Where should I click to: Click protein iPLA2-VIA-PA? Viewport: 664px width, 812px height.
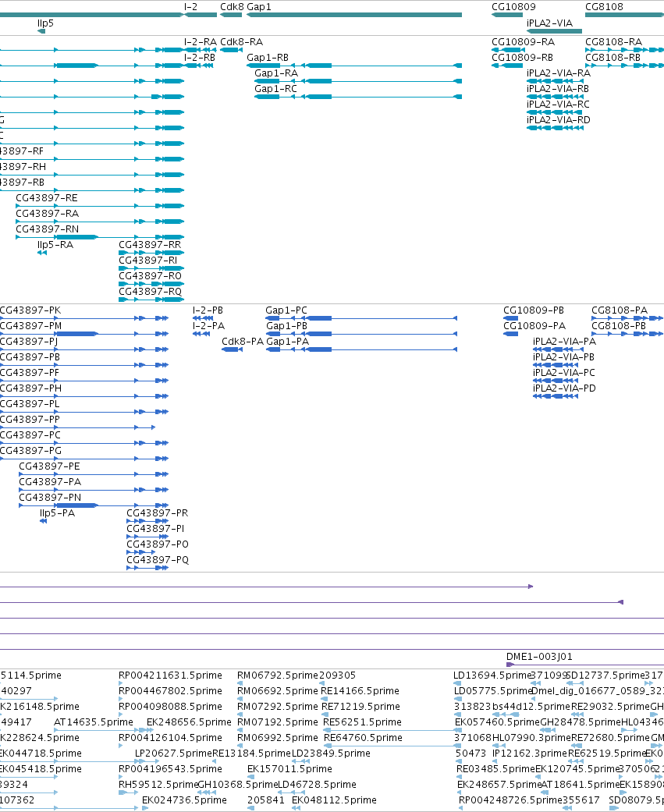[565, 342]
